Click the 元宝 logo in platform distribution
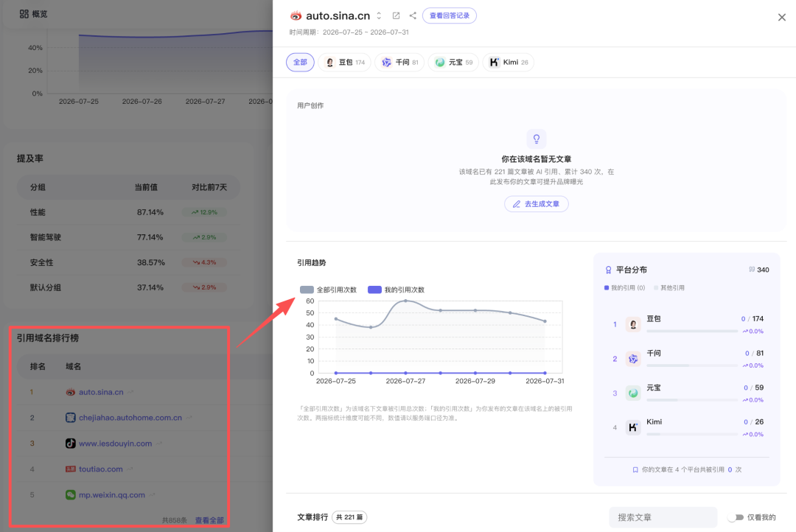796x532 pixels. [x=632, y=393]
